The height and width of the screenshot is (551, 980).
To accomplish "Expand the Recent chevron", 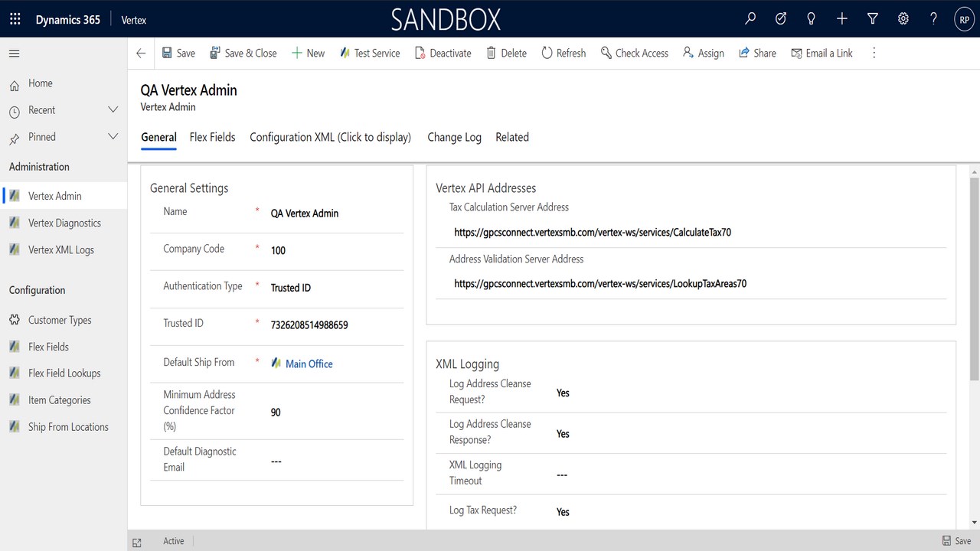I will pyautogui.click(x=113, y=110).
